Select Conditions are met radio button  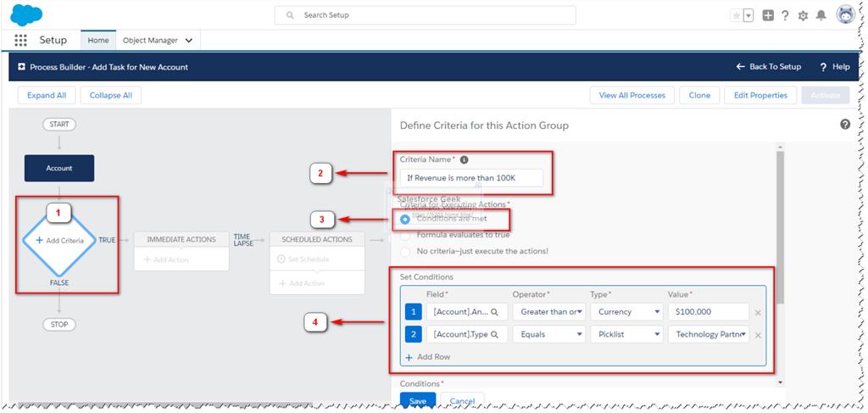point(405,219)
